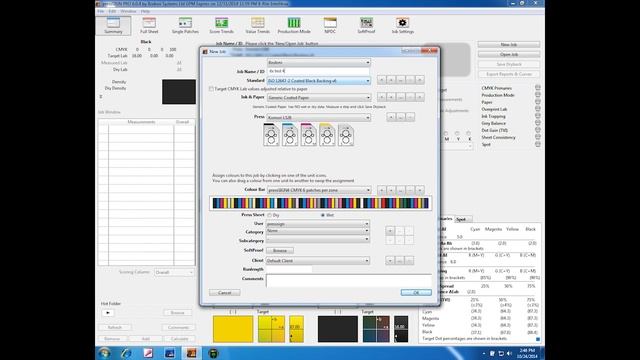Open the Ink & Paper dropdown
Screen dimensions: 640x360
pyautogui.click(x=319, y=98)
